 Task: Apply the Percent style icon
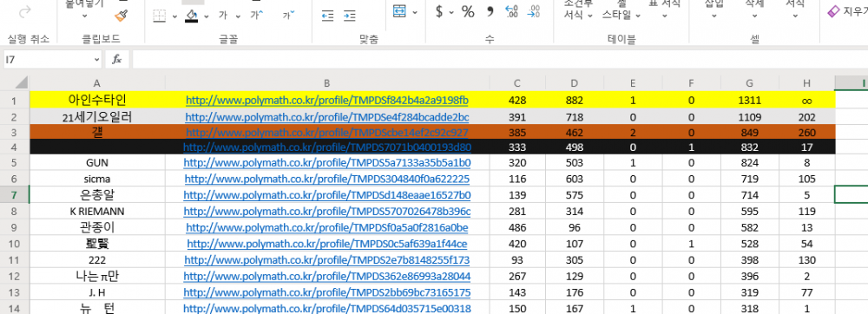[469, 11]
